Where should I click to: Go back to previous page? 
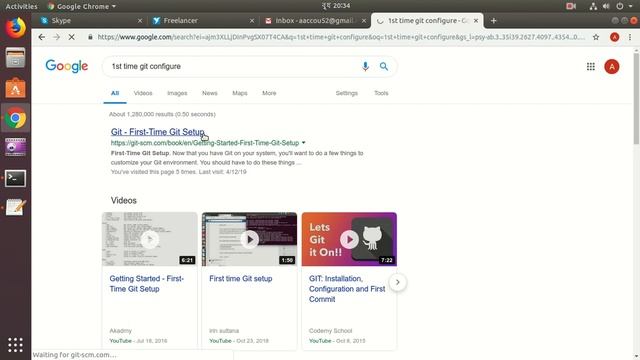tap(42, 37)
